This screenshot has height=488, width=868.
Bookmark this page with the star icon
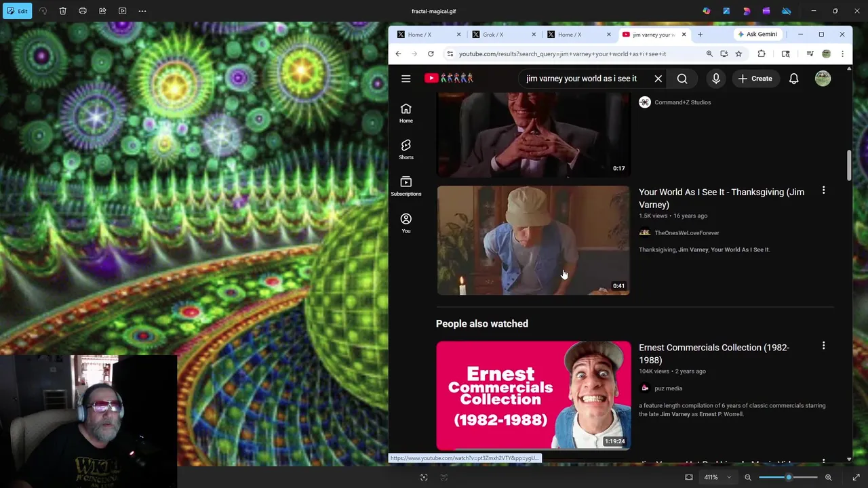[738, 54]
